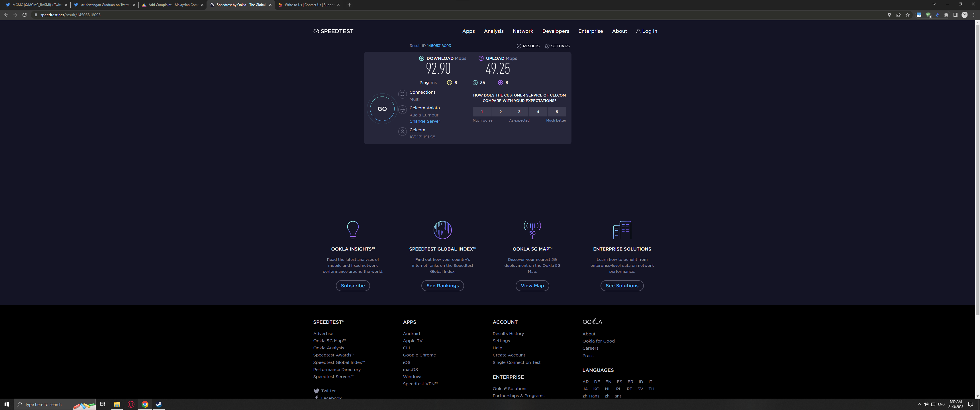Click the share page icon in address bar
Screen dimensions: 980x410
pyautogui.click(x=898, y=15)
